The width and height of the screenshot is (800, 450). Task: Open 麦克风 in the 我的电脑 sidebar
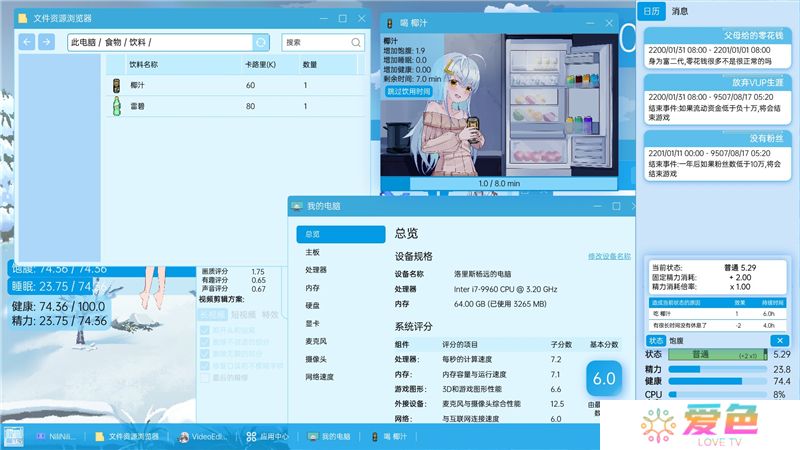pyautogui.click(x=316, y=341)
